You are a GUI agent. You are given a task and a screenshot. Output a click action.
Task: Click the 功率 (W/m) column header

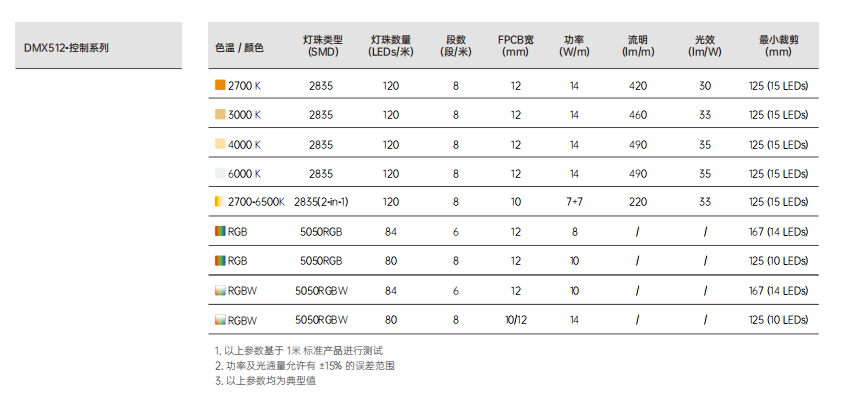[x=574, y=46]
